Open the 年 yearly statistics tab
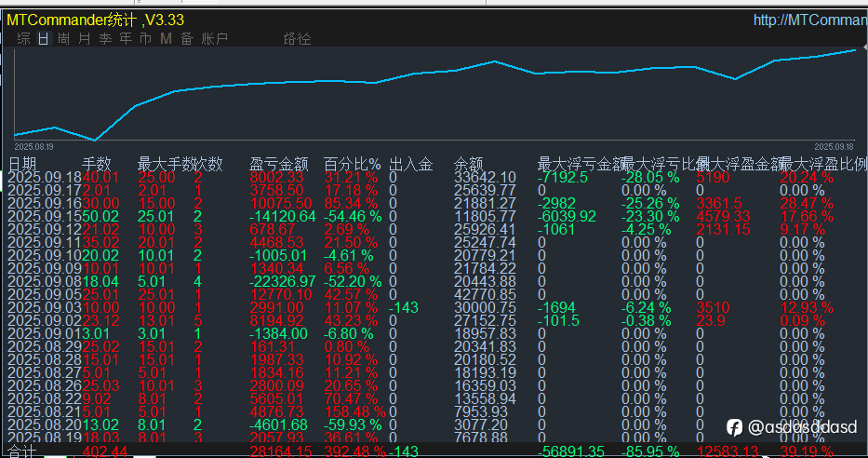868x458 pixels. click(126, 38)
